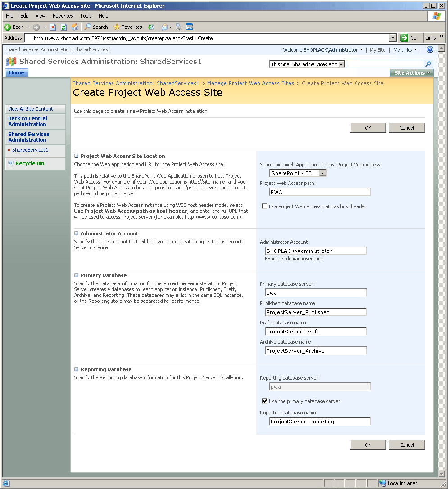Click the Primary database server field

click(316, 292)
